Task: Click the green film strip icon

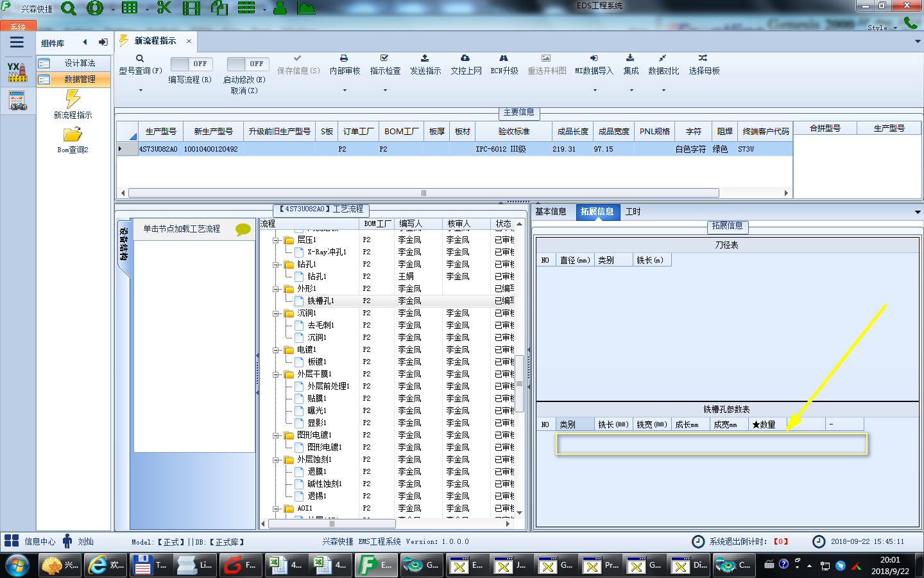Action: 191,8
